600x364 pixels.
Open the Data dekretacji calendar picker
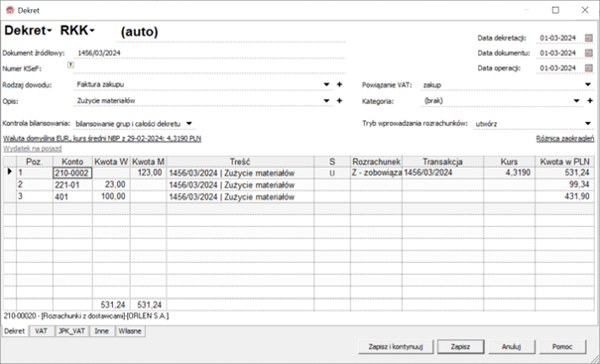point(588,38)
